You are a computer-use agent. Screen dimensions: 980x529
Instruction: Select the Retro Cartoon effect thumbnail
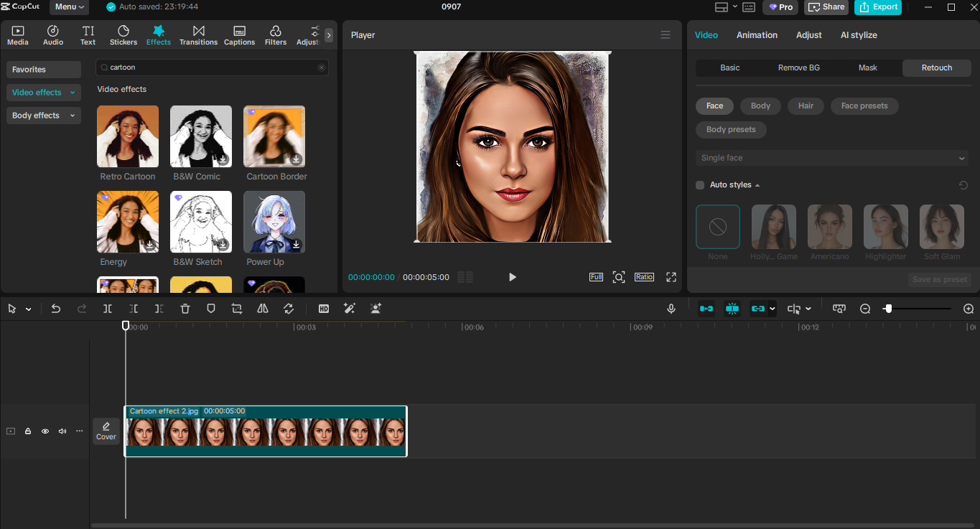127,136
